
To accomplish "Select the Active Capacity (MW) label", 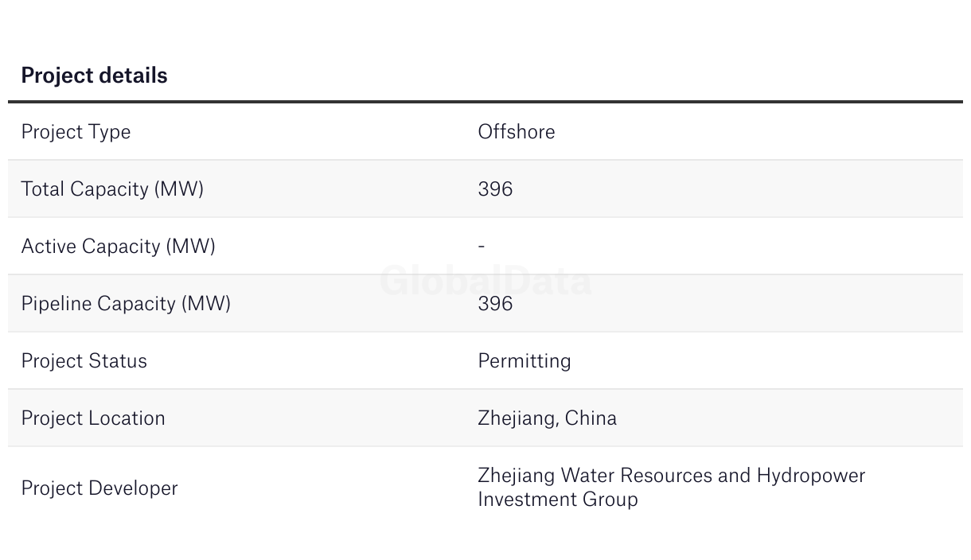I will coord(118,246).
